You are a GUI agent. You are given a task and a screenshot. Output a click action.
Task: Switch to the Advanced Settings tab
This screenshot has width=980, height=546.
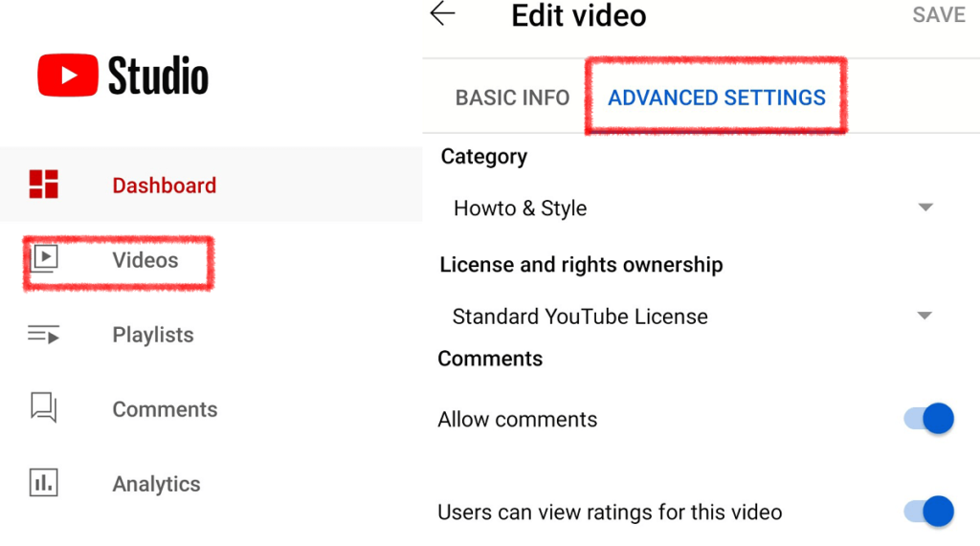coord(717,98)
